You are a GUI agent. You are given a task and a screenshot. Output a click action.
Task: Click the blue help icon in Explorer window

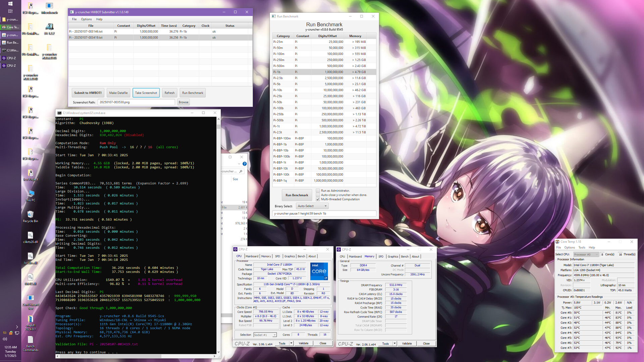tap(245, 164)
